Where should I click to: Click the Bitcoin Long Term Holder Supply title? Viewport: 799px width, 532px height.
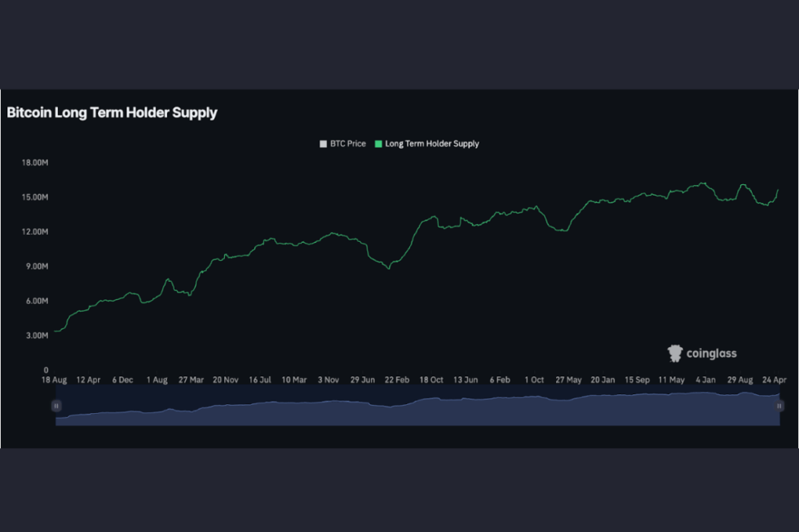tap(112, 112)
